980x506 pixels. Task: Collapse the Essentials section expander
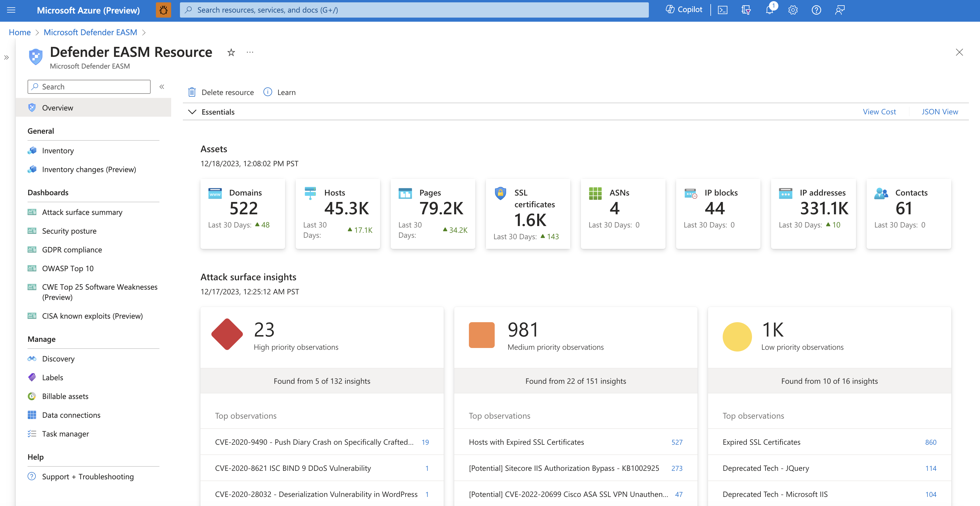coord(192,111)
